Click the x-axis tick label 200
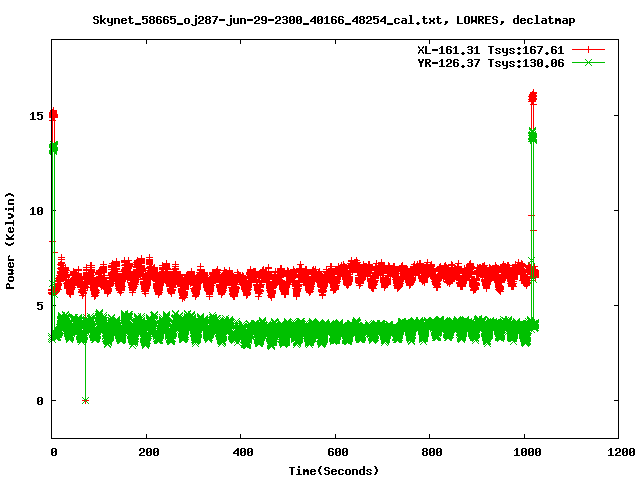This screenshot has height=480, width=640. [149, 452]
